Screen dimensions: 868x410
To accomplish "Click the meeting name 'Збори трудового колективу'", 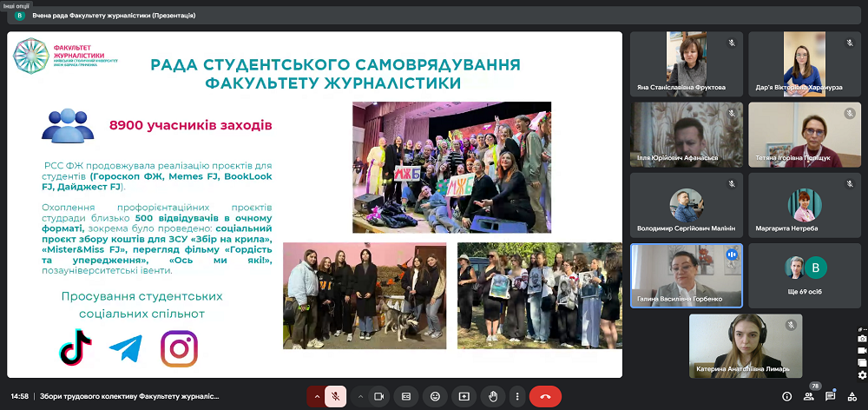I will [x=129, y=397].
